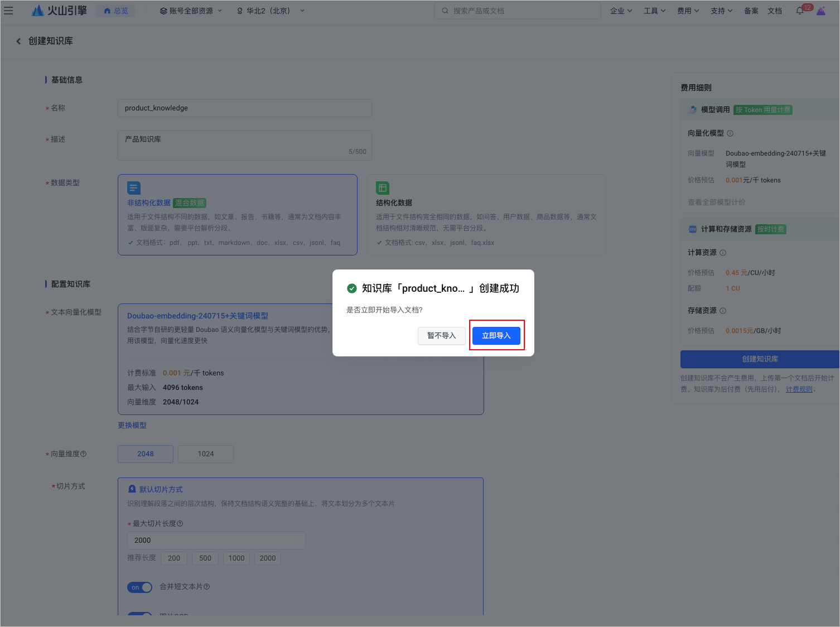840x627 pixels.
Task: Click the 向量维度 help icon
Action: coord(84,454)
